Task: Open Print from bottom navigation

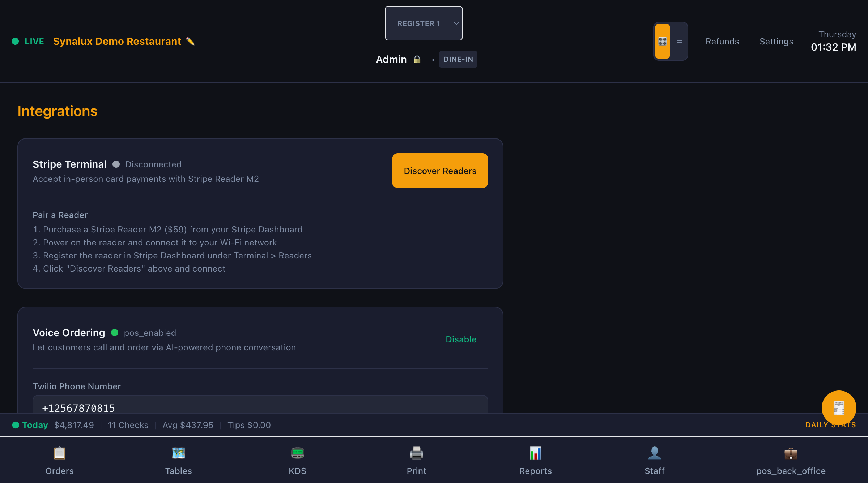Action: [x=417, y=460]
